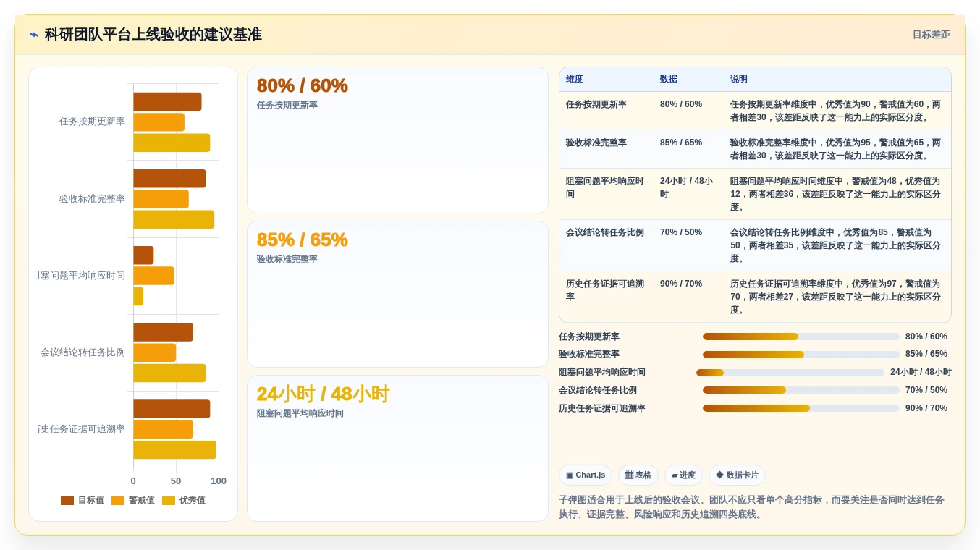Click the 目标差距 label in header
The height and width of the screenshot is (550, 980).
click(x=931, y=35)
